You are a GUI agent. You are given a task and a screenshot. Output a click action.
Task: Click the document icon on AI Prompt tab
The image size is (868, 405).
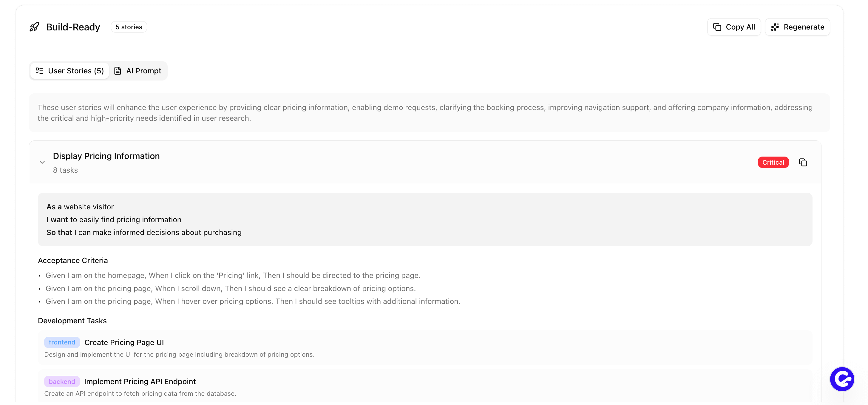pyautogui.click(x=118, y=71)
